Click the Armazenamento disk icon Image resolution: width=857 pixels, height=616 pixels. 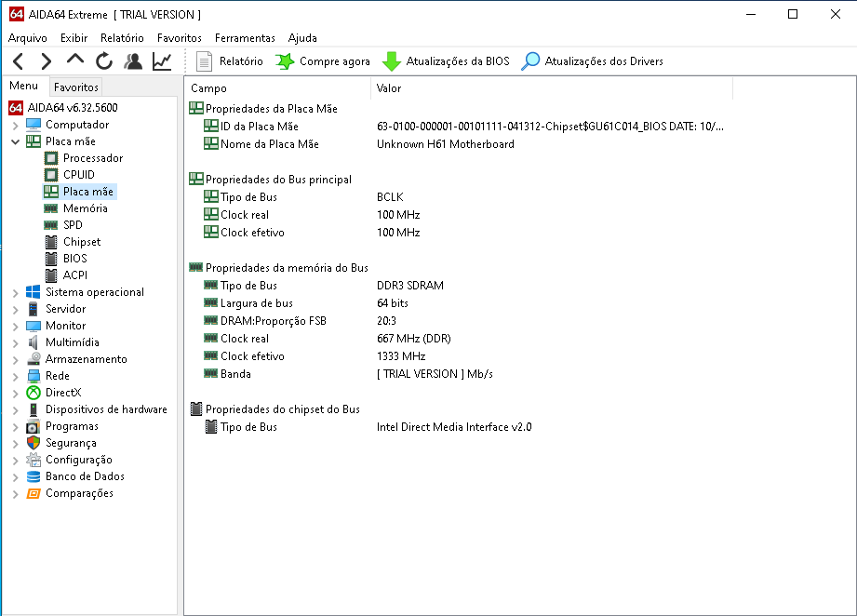coord(33,359)
